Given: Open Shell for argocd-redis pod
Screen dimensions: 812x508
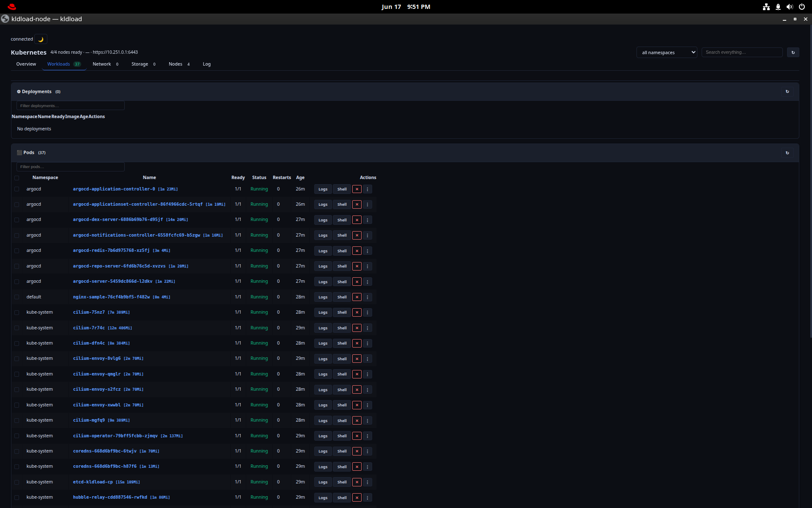Looking at the screenshot, I should click(342, 251).
